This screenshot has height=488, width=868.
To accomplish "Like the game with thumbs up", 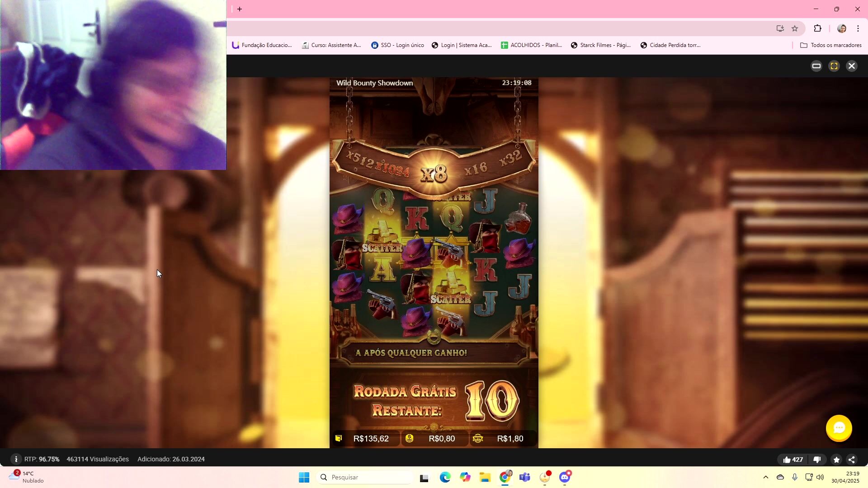I will (x=787, y=460).
